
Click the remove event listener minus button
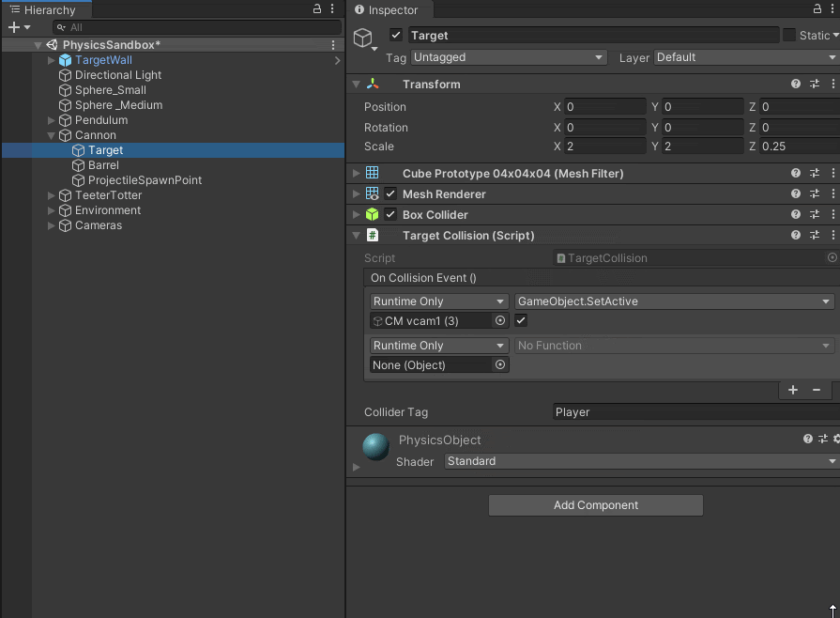point(817,390)
